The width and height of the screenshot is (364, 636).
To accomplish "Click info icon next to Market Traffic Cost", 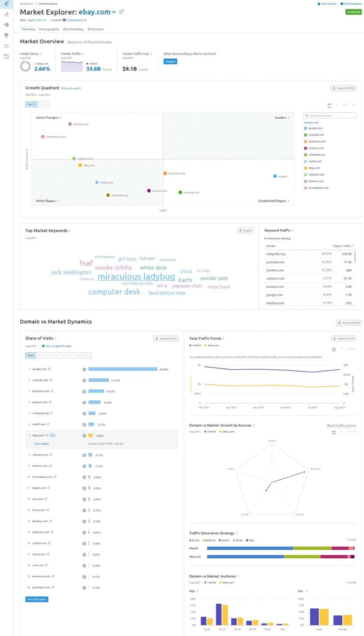I will click(151, 53).
